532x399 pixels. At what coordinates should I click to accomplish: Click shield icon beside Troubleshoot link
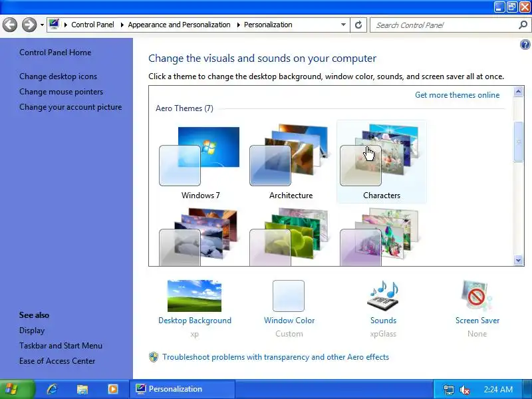point(154,357)
